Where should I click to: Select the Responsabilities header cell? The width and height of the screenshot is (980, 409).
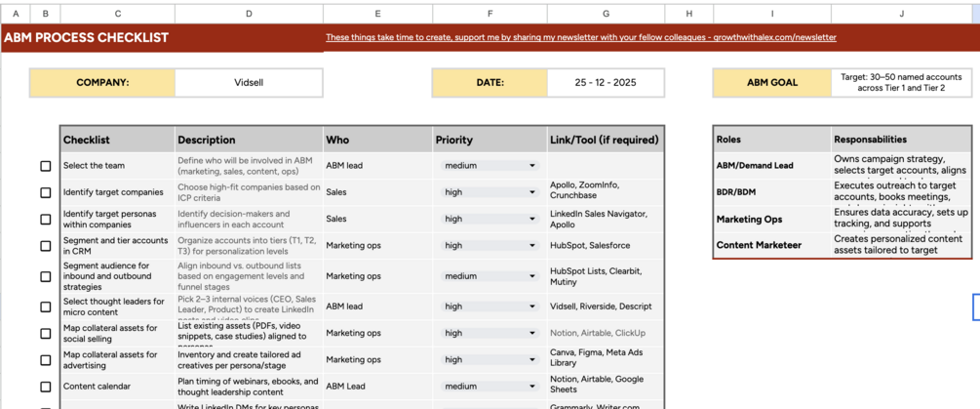[x=901, y=140]
